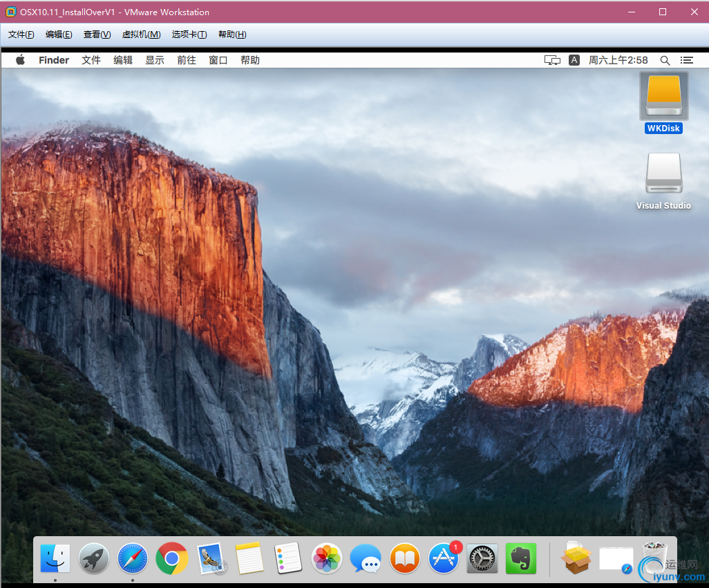This screenshot has width=709, height=588.
Task: Open VMware 虚拟机(M) menu
Action: 141,35
